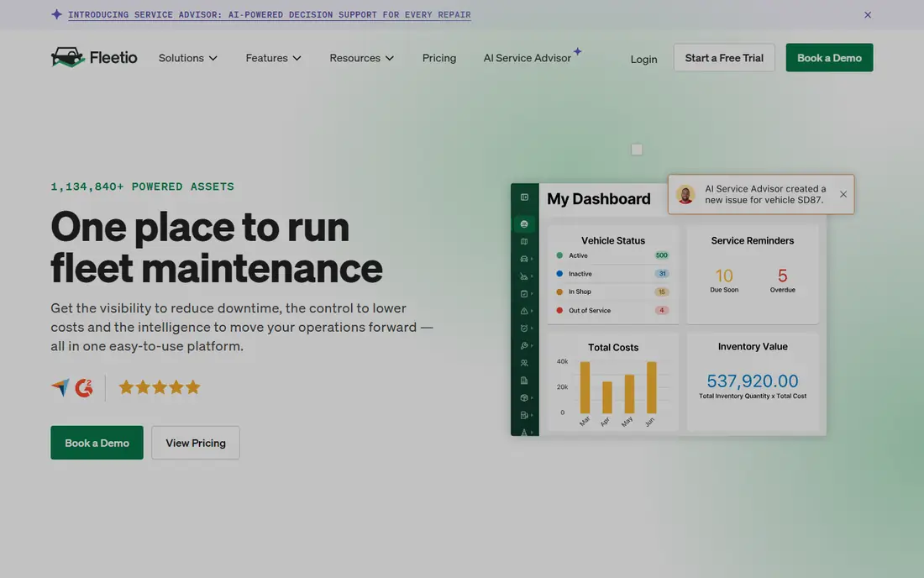Toggle the dashboard sidebar collapse icon
924x578 pixels.
[x=524, y=197]
